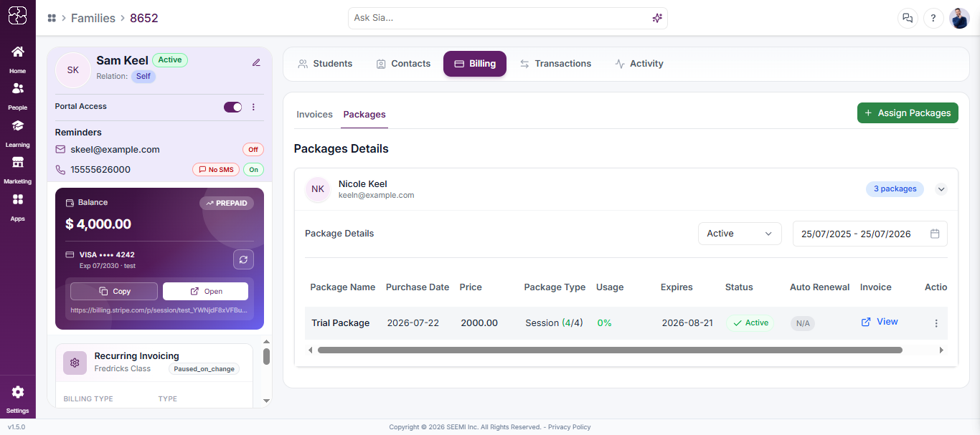Click the Recurring Invoicing gear icon
Viewport: 980px width, 435px height.
point(75,363)
